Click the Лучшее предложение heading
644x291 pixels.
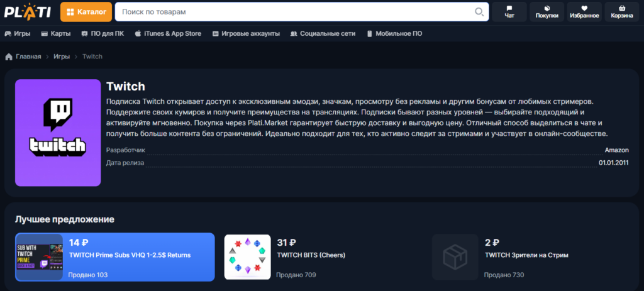tap(65, 219)
